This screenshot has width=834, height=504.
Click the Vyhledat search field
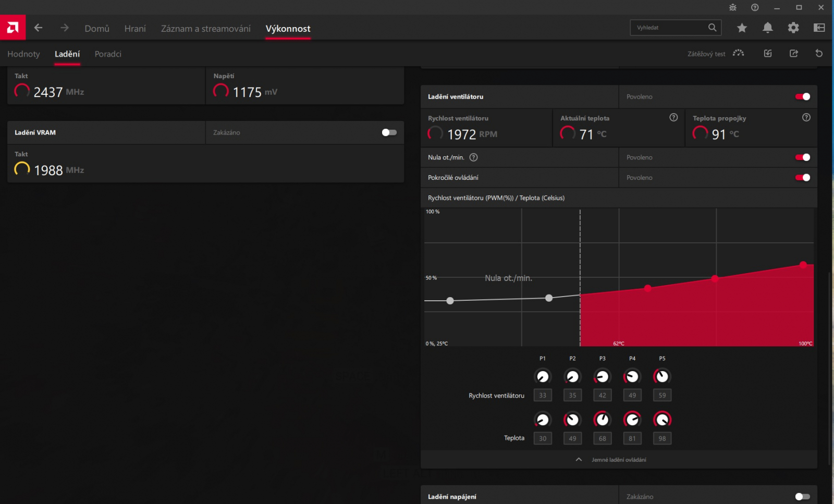(x=676, y=28)
